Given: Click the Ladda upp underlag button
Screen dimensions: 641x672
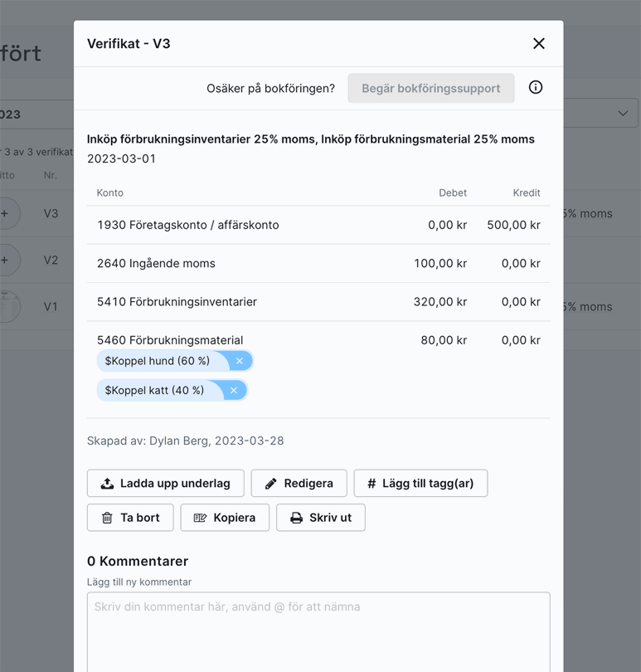Looking at the screenshot, I should (x=166, y=483).
